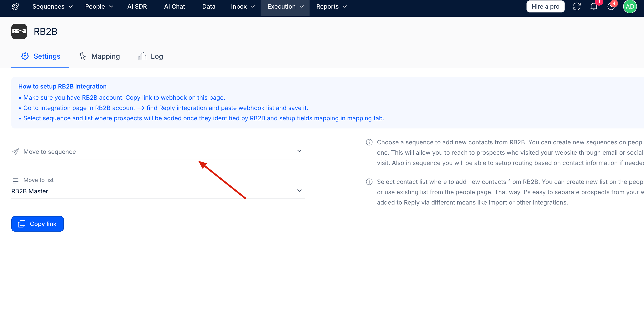Click the info icon beside sequence help
Screen dimensions: 644x336
[x=369, y=142]
